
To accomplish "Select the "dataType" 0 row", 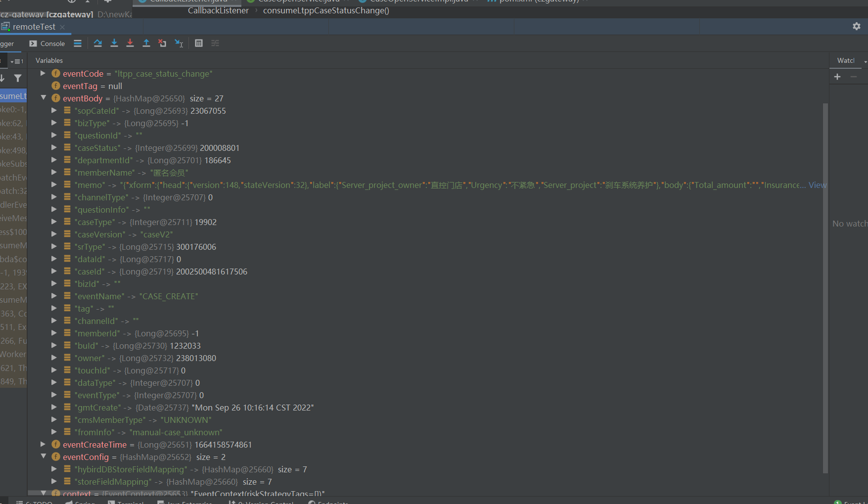I will click(428, 383).
